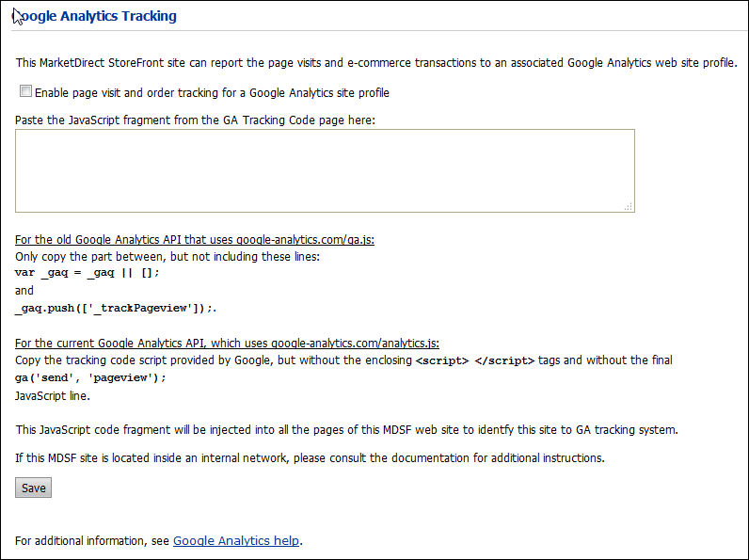Click the 'internal network' documentation note
Screen dimensions: 749x560
tap(310, 457)
